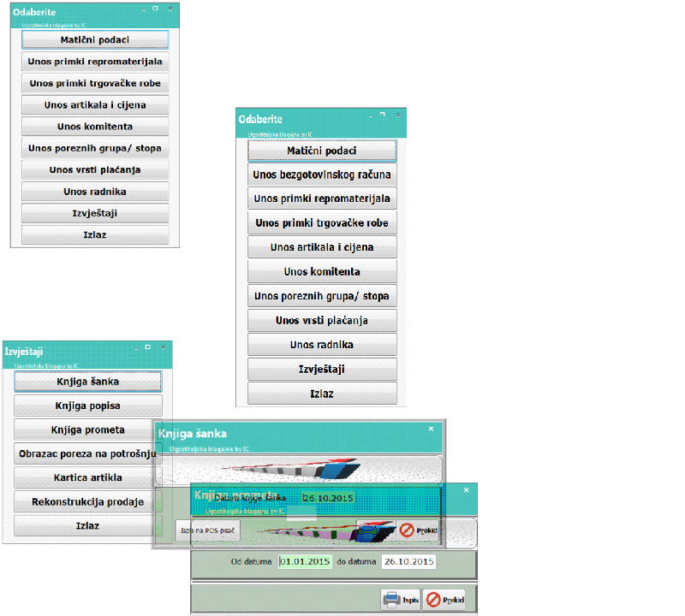Open the Knjiga šanka report
The height and width of the screenshot is (616, 685).
pos(88,382)
